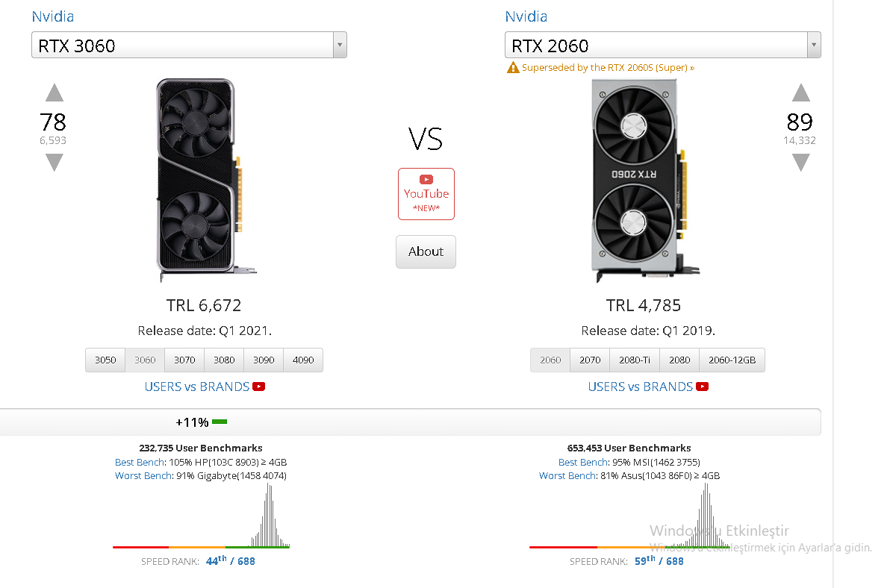Click the warning icon beside Superseded notice

(512, 68)
